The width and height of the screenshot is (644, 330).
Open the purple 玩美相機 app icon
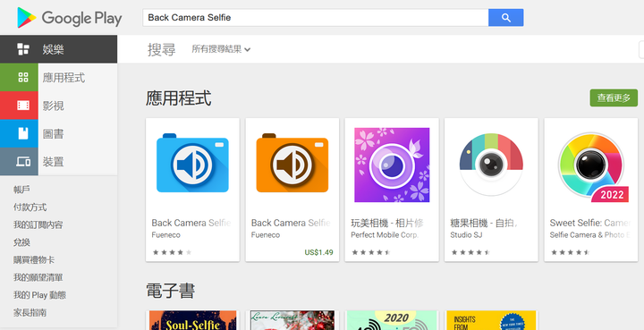pos(392,165)
